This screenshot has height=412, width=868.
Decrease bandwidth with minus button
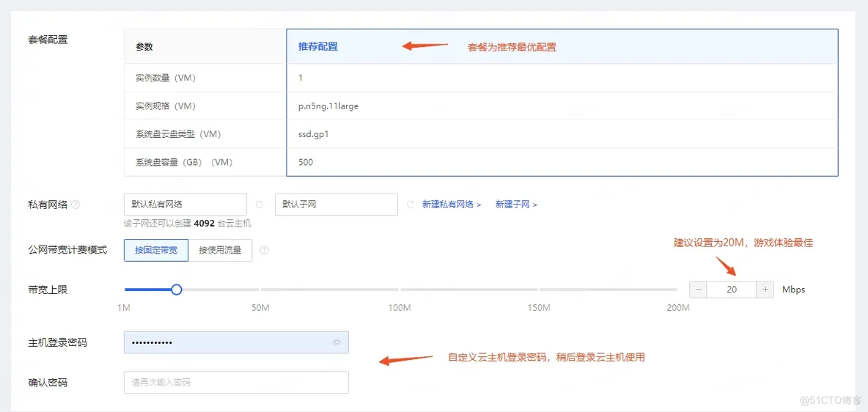point(698,289)
